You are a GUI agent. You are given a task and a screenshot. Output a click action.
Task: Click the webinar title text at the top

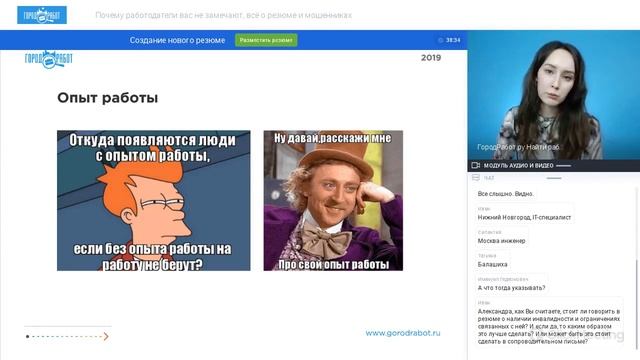point(223,15)
